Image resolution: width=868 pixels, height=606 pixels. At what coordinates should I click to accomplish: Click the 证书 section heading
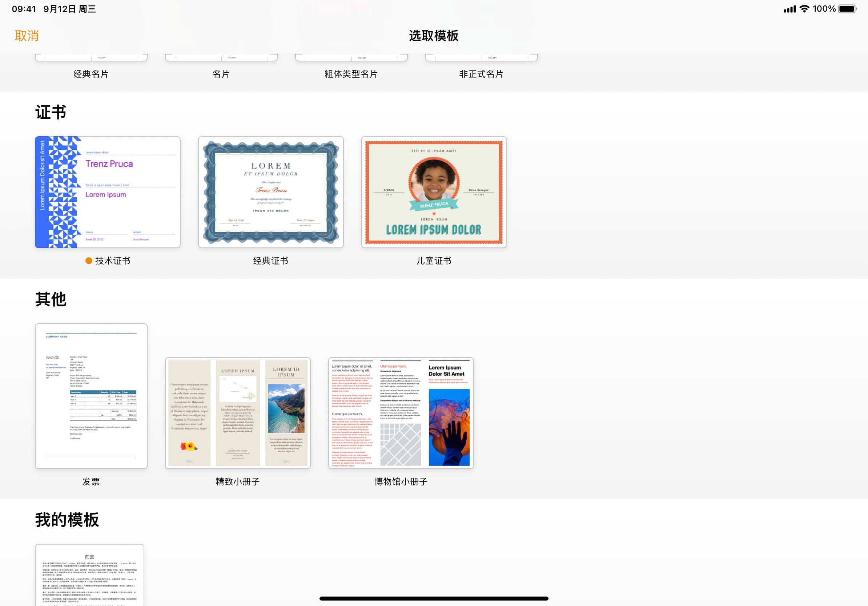tap(51, 112)
